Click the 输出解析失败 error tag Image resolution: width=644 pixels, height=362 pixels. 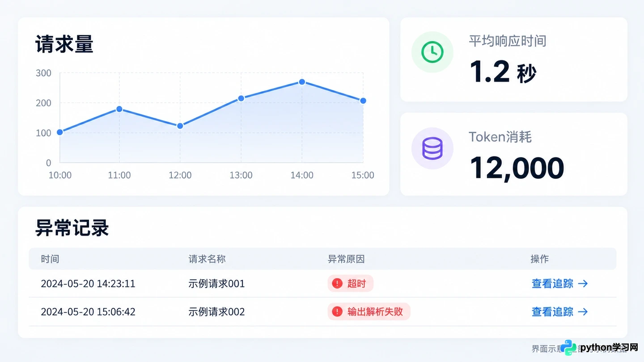(369, 311)
